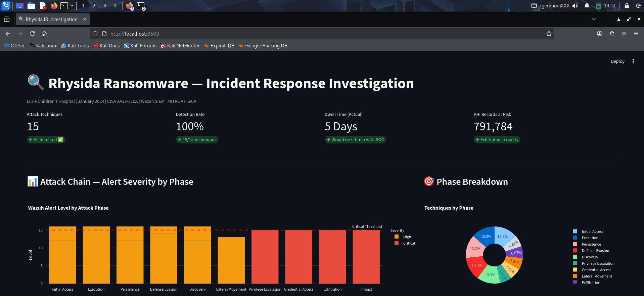
Task: Click the Initial Access bar in chart
Action: [62, 255]
